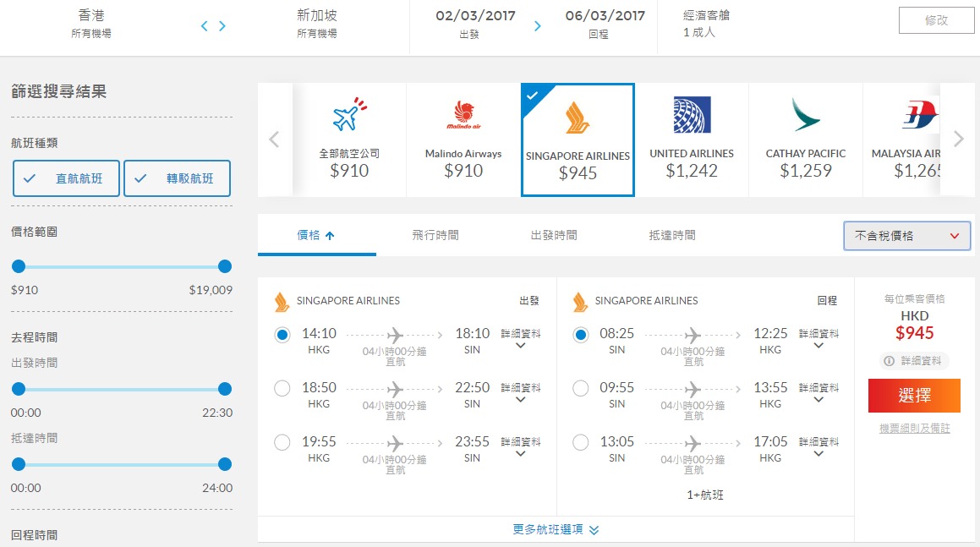Click the 經濟客艙 1 成人 passenger summary
This screenshot has height=547, width=980.
[706, 23]
